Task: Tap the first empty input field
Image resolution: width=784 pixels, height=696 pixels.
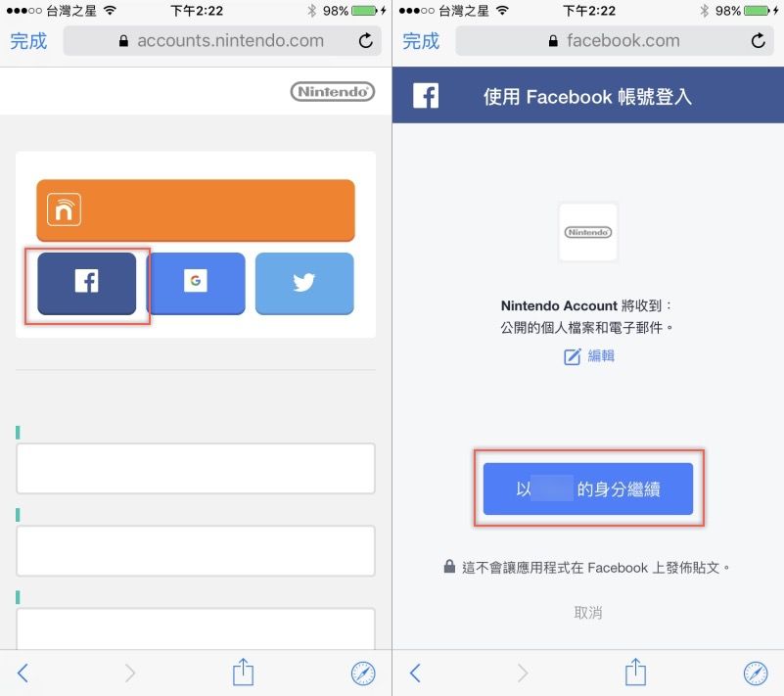Action: point(196,469)
